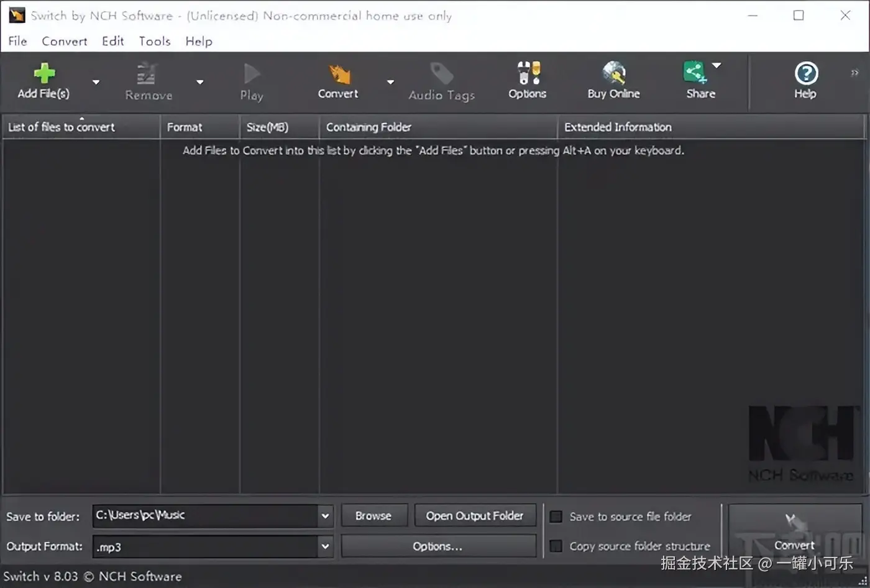This screenshot has width=870, height=588.
Task: Open the Convert menu
Action: pos(65,41)
